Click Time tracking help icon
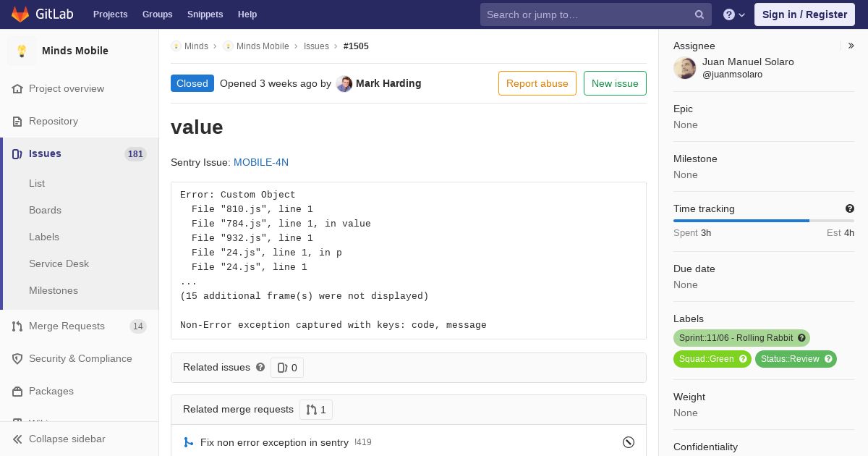 coord(850,208)
